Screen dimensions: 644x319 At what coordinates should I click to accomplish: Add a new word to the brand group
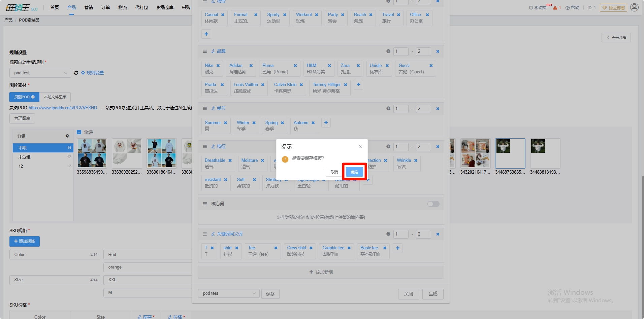point(358,85)
